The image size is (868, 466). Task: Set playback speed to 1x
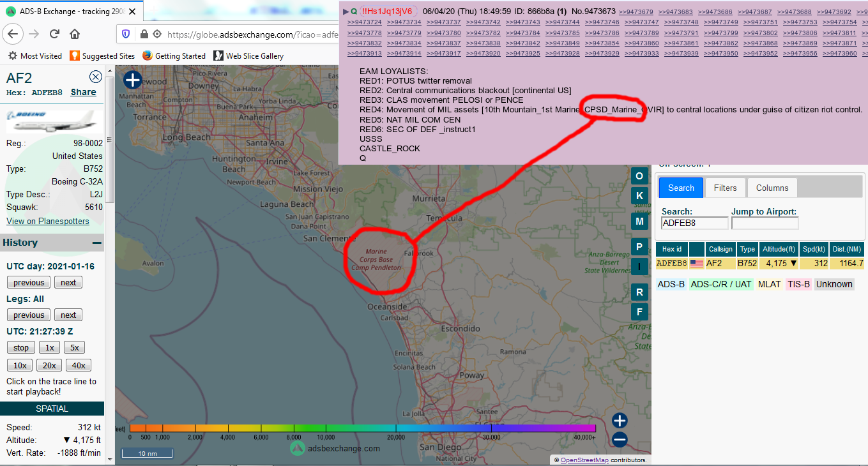click(x=49, y=347)
